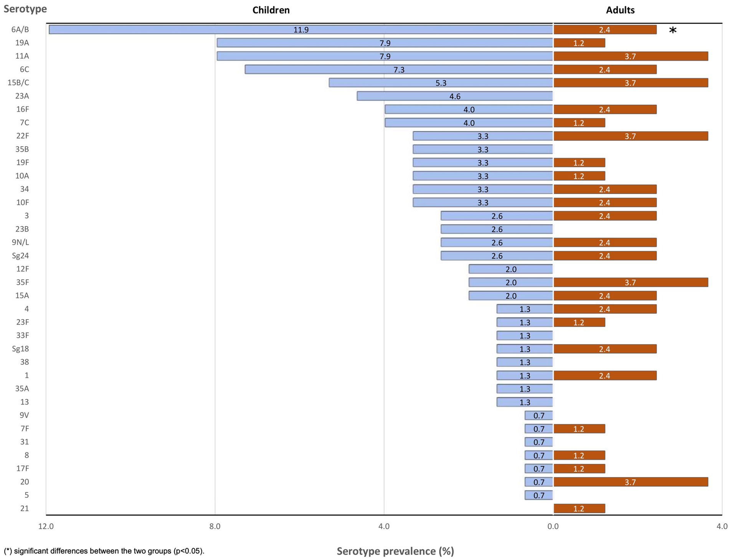
Task: Select the 'Adults' column heading
Action: tap(620, 10)
